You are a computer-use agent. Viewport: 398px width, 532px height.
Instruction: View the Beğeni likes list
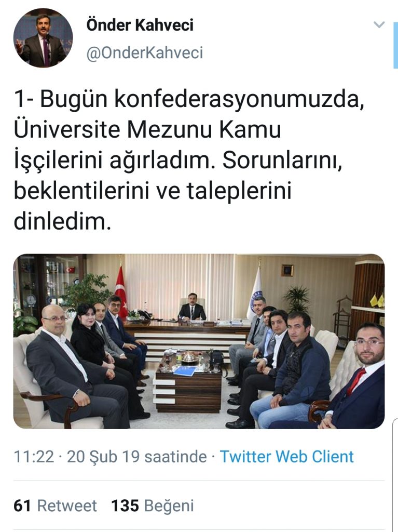click(169, 506)
